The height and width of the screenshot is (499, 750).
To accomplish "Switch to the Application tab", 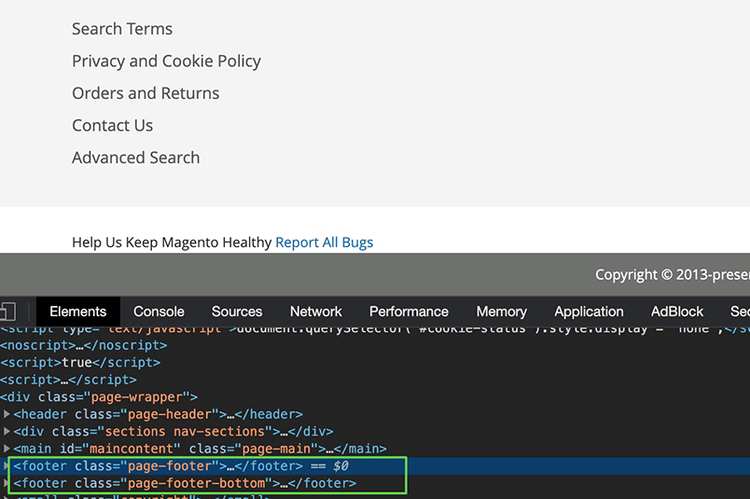I will [x=589, y=311].
